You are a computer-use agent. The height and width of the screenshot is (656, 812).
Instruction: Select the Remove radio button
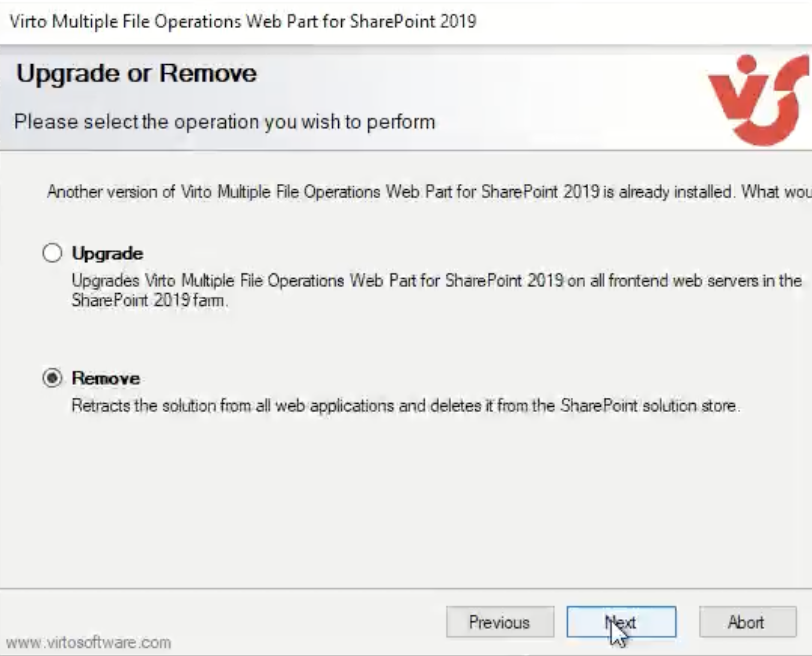(52, 378)
